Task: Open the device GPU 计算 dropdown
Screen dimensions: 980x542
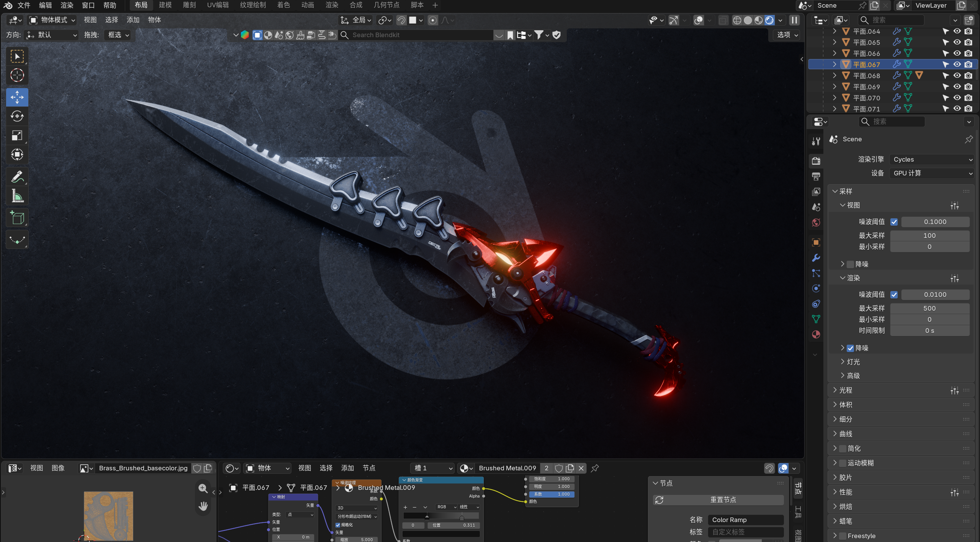Action: [x=931, y=173]
